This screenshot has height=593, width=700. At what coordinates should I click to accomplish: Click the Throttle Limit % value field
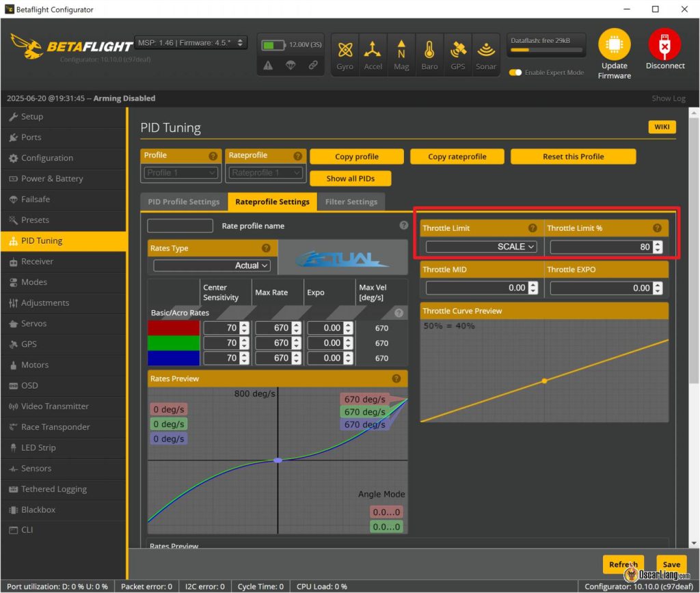click(606, 247)
